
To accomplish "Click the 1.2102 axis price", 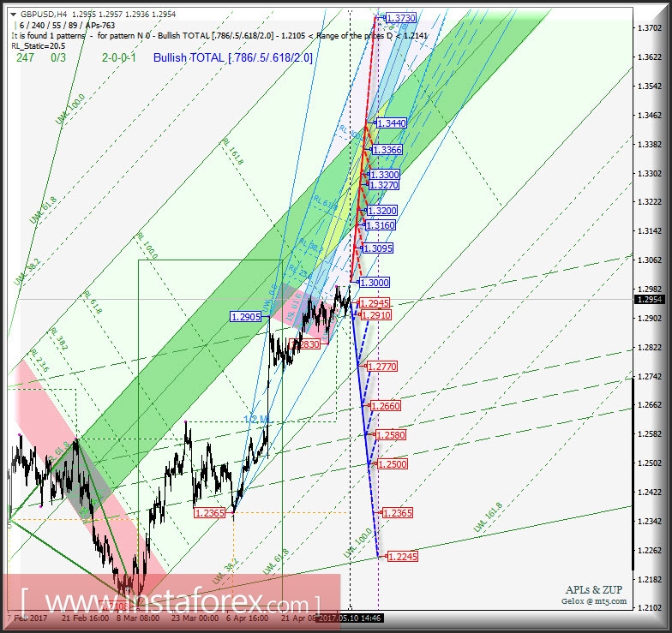I will (650, 608).
